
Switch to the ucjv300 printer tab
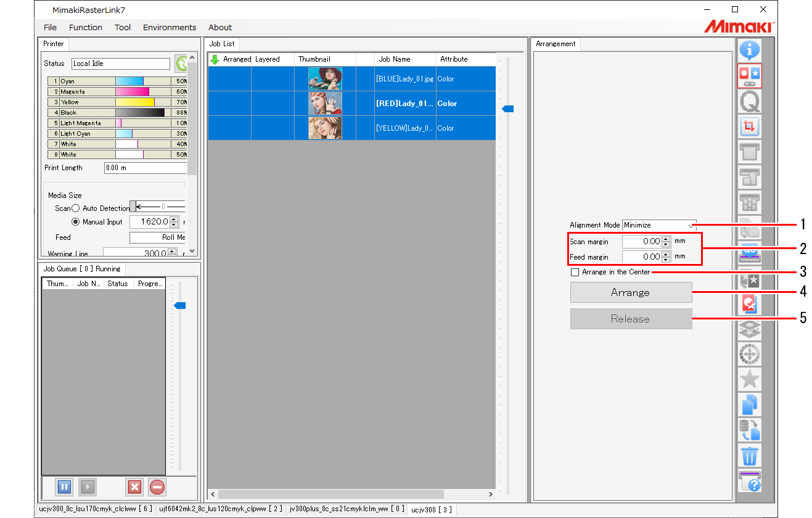[432, 509]
